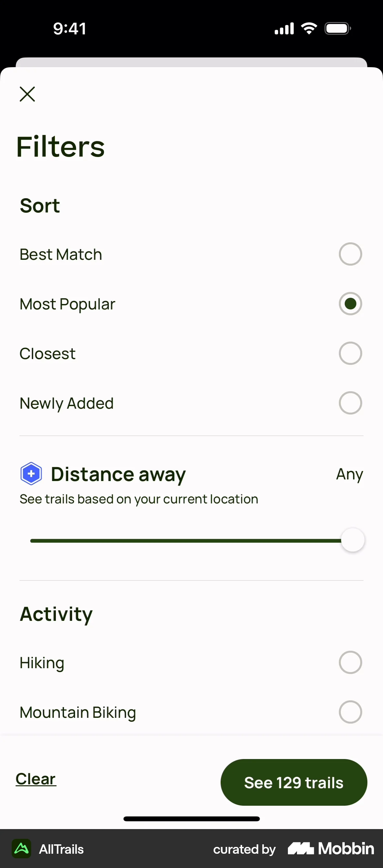Choose Closest sorting radio button
This screenshot has width=383, height=868.
click(x=350, y=353)
